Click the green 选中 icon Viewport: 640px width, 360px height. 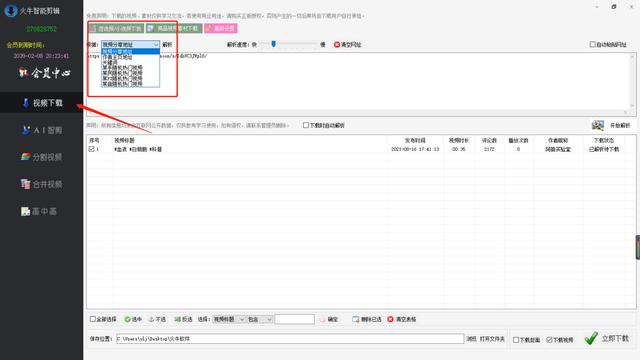127,319
